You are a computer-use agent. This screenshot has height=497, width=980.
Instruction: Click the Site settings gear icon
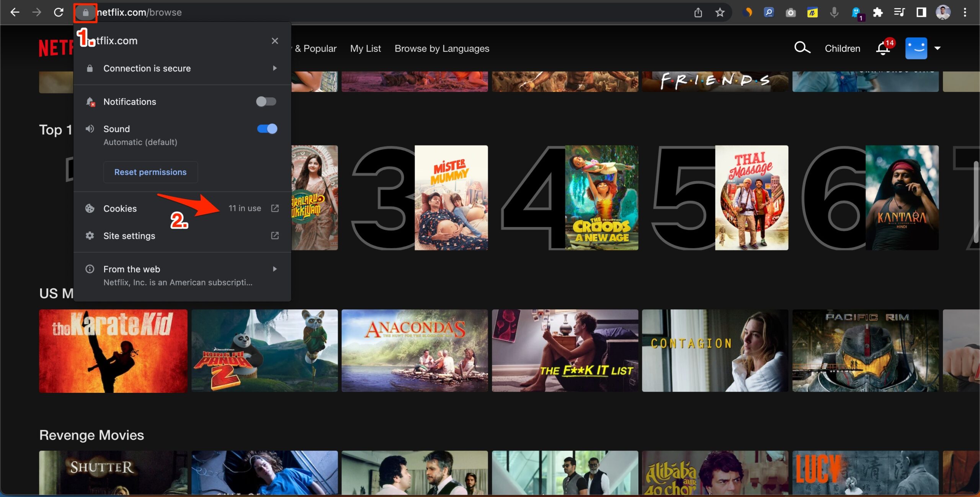click(90, 235)
